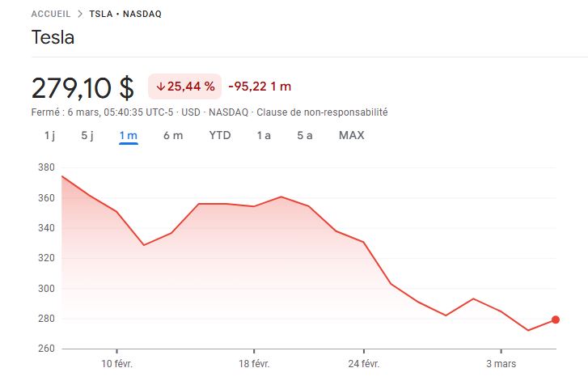588x385 pixels.
Task: Show the 1 a chart range
Action: coord(264,136)
